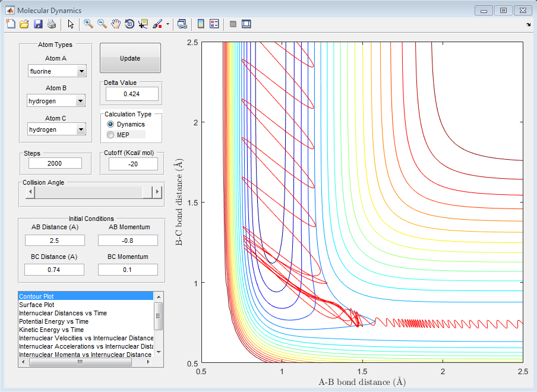Activate the Pan hand tool
Viewport: 537px width, 392px height.
pyautogui.click(x=116, y=24)
